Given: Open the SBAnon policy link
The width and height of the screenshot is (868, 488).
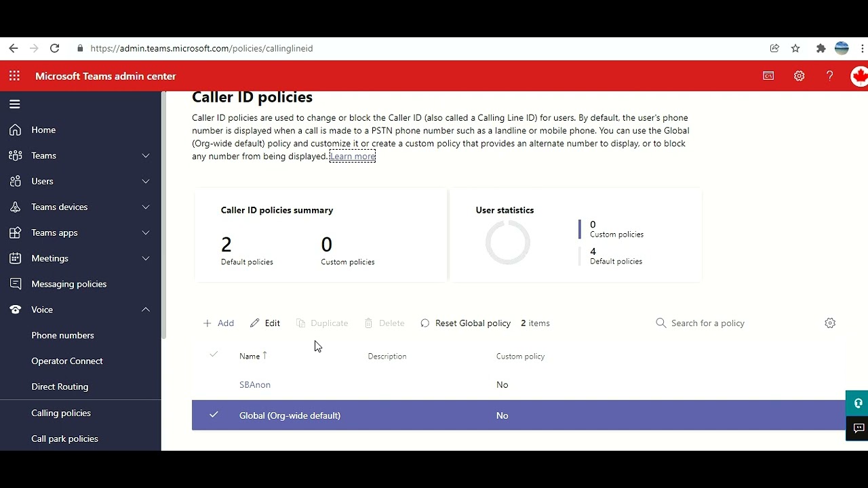Looking at the screenshot, I should tap(255, 385).
